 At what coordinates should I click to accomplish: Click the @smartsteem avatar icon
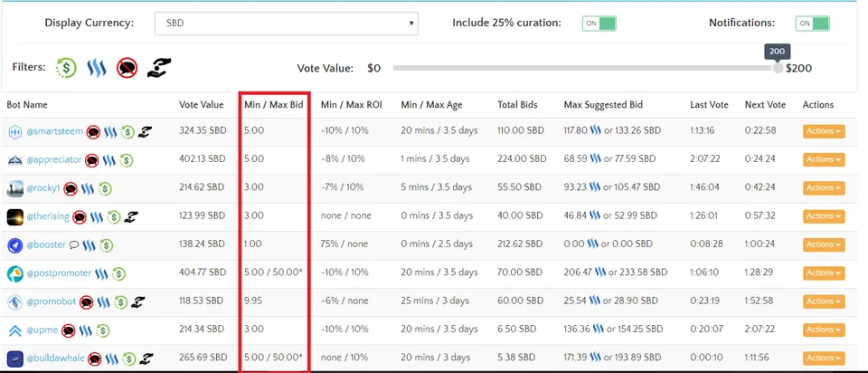pos(15,132)
